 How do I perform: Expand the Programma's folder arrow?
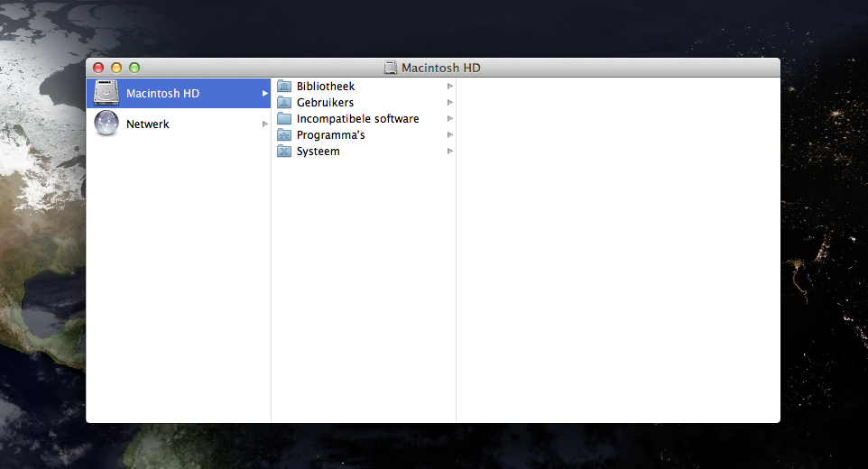[450, 135]
